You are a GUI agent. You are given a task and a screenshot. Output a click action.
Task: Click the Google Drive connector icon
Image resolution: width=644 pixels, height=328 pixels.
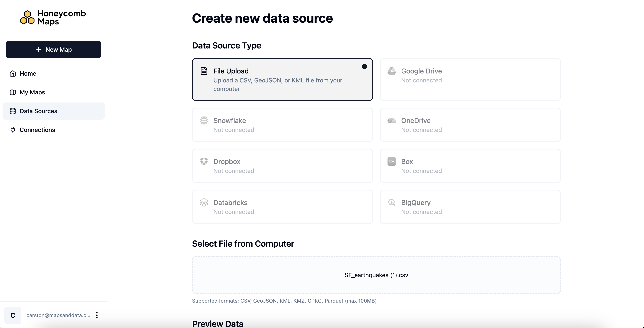392,71
